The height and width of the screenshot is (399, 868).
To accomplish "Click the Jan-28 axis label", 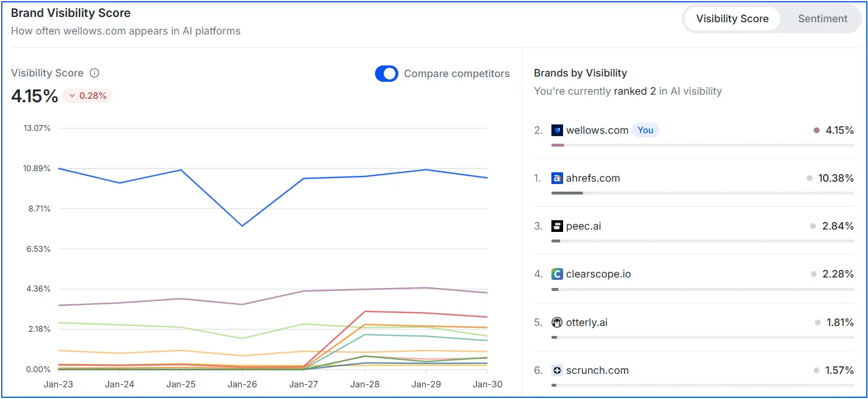I will (x=364, y=384).
